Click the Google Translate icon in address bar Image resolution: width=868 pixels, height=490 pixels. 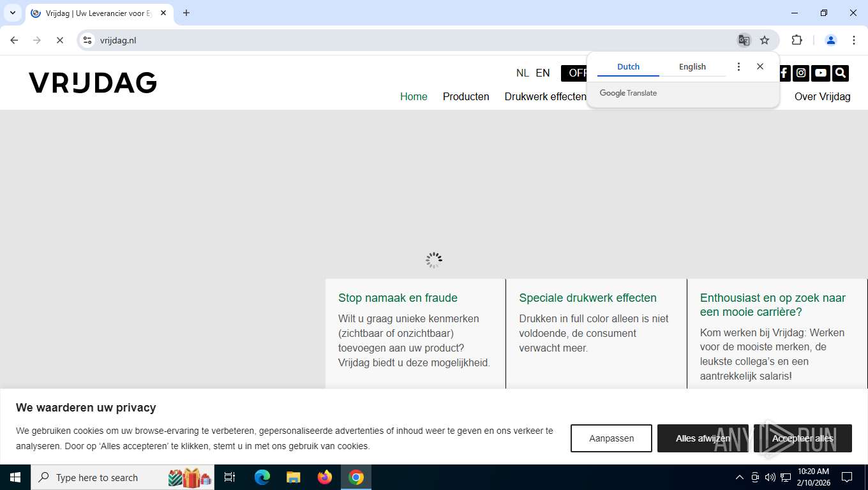click(744, 40)
